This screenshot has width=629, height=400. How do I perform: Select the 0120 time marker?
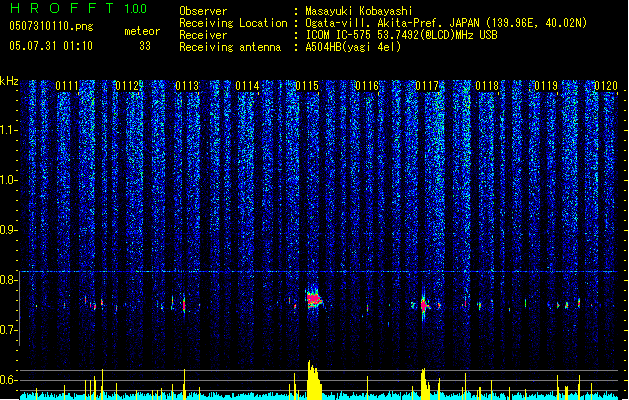tap(606, 87)
